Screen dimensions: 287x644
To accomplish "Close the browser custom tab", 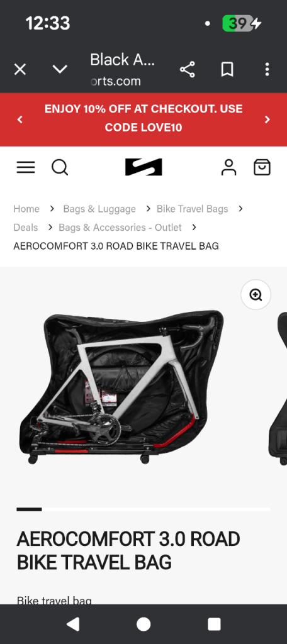I will pyautogui.click(x=20, y=69).
